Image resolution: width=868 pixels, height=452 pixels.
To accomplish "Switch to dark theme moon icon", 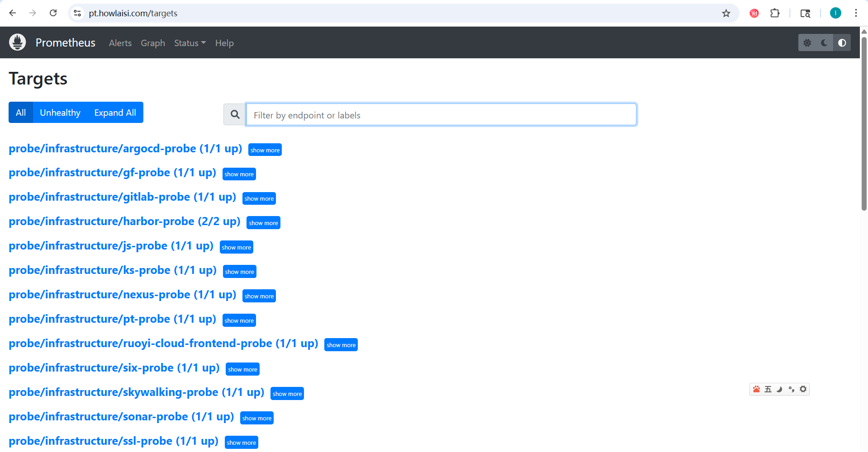I will click(824, 43).
